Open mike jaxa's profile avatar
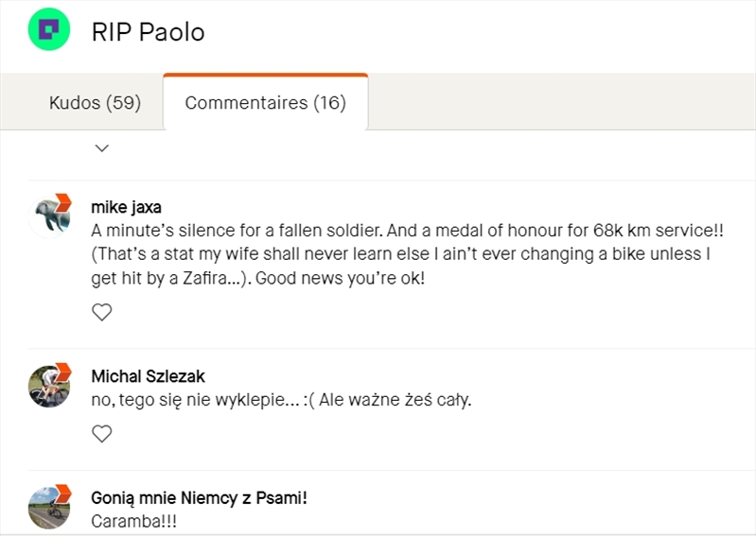 pyautogui.click(x=47, y=216)
